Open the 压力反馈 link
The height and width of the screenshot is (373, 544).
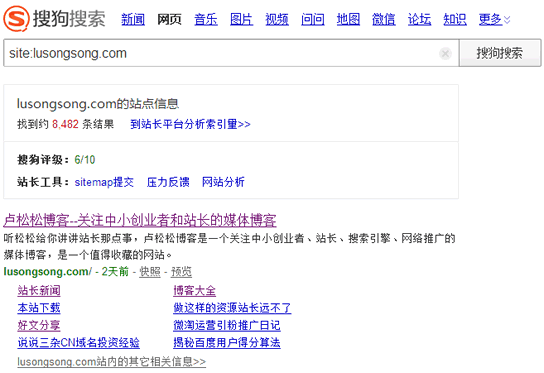pyautogui.click(x=168, y=182)
